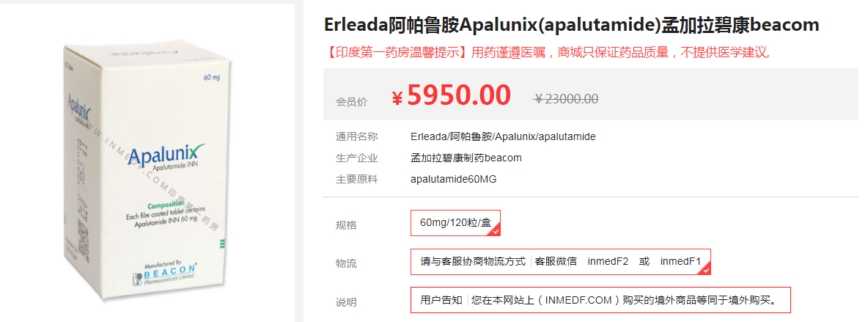This screenshot has width=868, height=322.
Task: Click red checkmark corner on 物流 option
Action: point(705,270)
